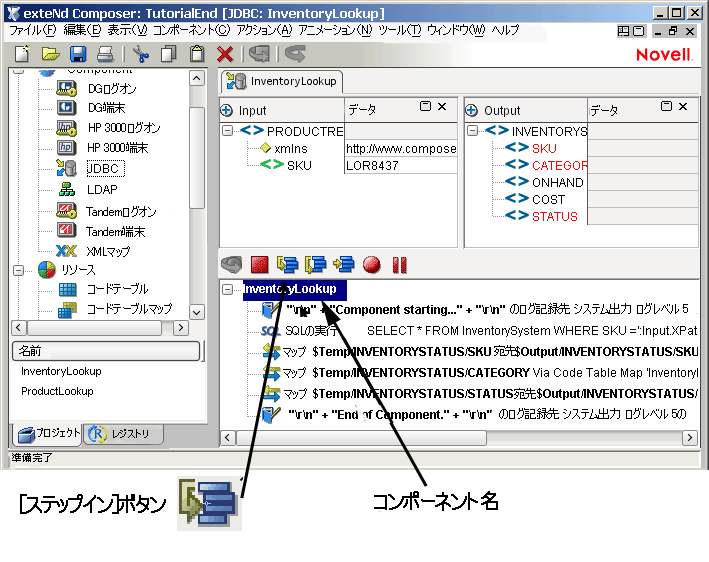
Task: Open the ファイル(F) menu
Action: click(33, 30)
